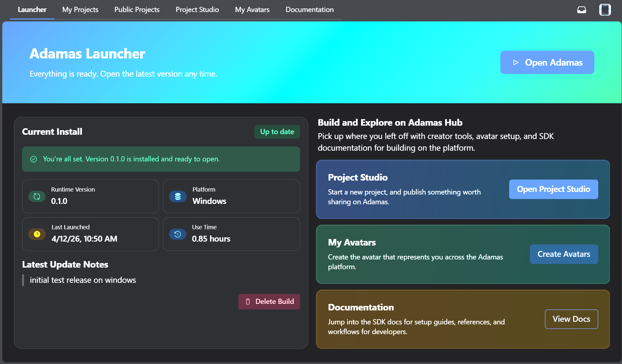Viewport: 622px width, 364px height.
Task: Click the yellow Last Launched clock icon
Action: pyautogui.click(x=37, y=234)
